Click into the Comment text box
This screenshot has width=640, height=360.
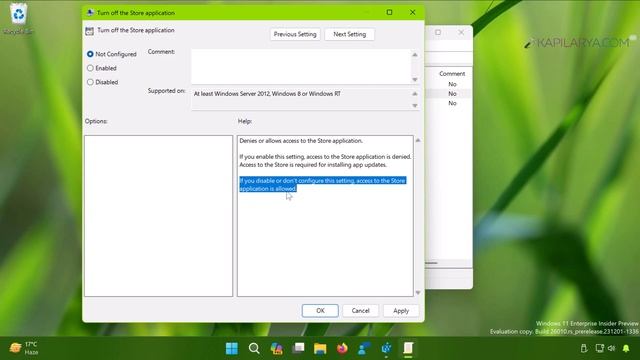click(301, 67)
